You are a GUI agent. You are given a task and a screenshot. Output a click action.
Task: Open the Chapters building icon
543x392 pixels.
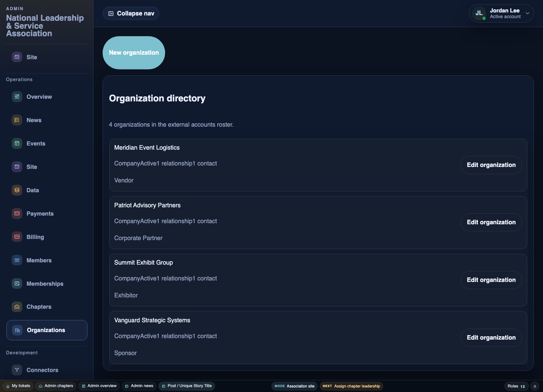coord(17,307)
